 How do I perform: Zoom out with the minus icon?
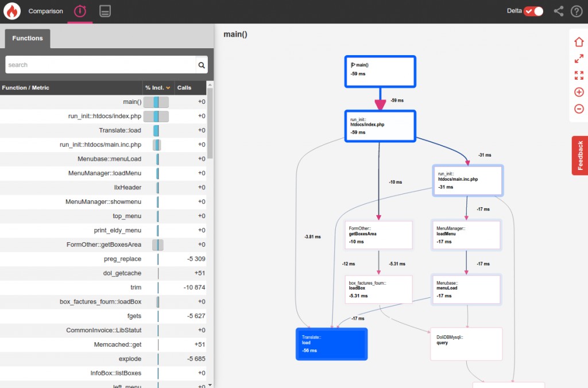click(579, 109)
